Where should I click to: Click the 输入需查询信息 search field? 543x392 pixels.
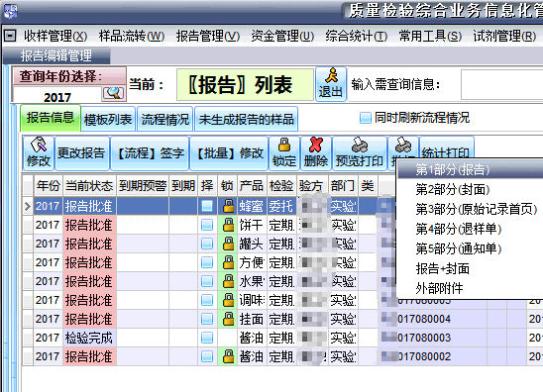(502, 85)
